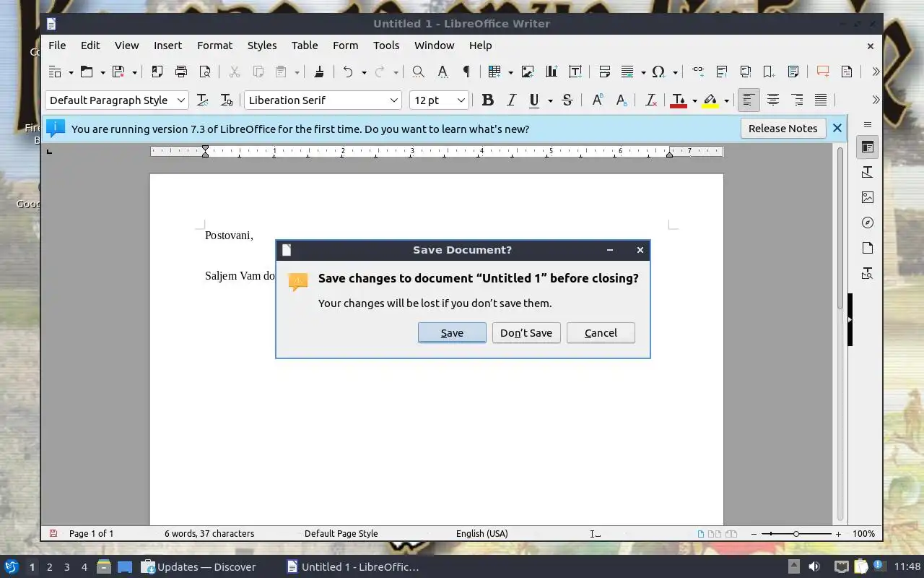Image resolution: width=924 pixels, height=578 pixels.
Task: Open the Default Paragraph Style dropdown
Action: 182,100
